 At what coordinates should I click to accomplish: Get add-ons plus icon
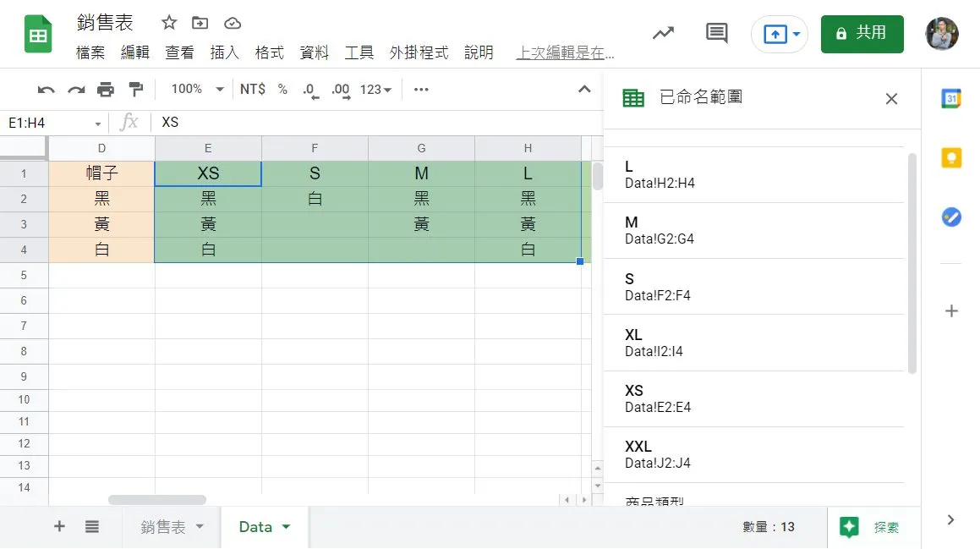(951, 310)
